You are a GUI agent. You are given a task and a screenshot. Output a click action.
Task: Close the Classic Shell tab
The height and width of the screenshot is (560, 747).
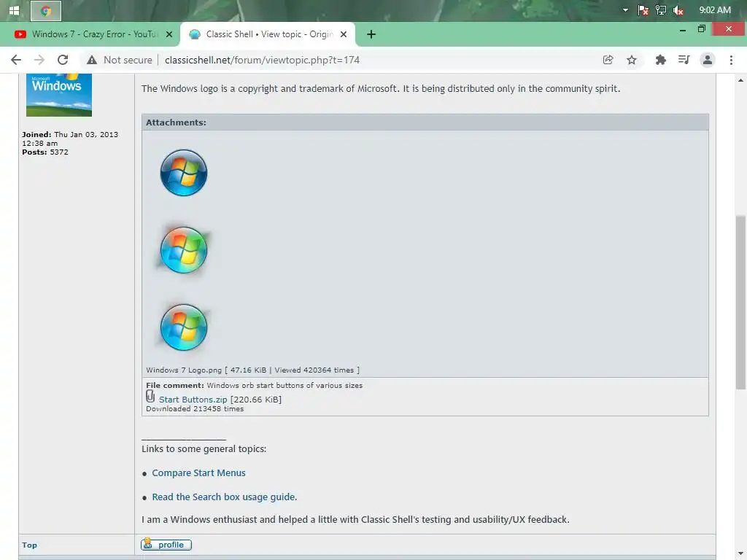pos(344,34)
